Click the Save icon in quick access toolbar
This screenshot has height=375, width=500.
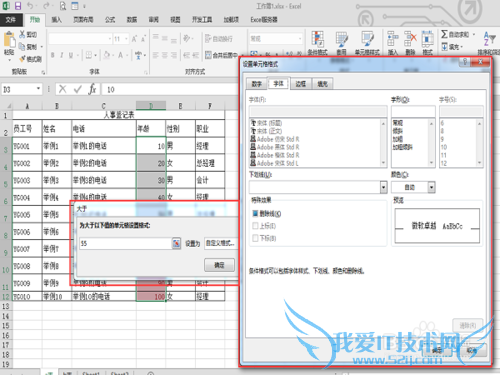click(18, 5)
